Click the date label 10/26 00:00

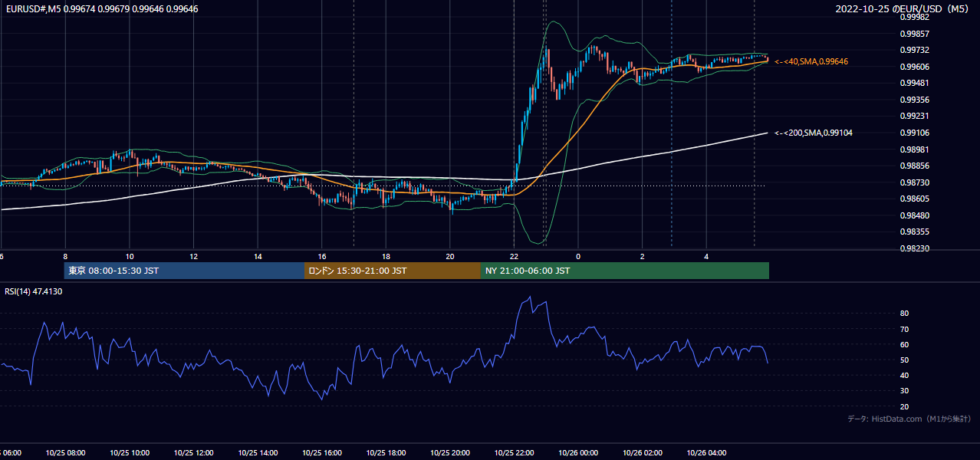tap(578, 452)
